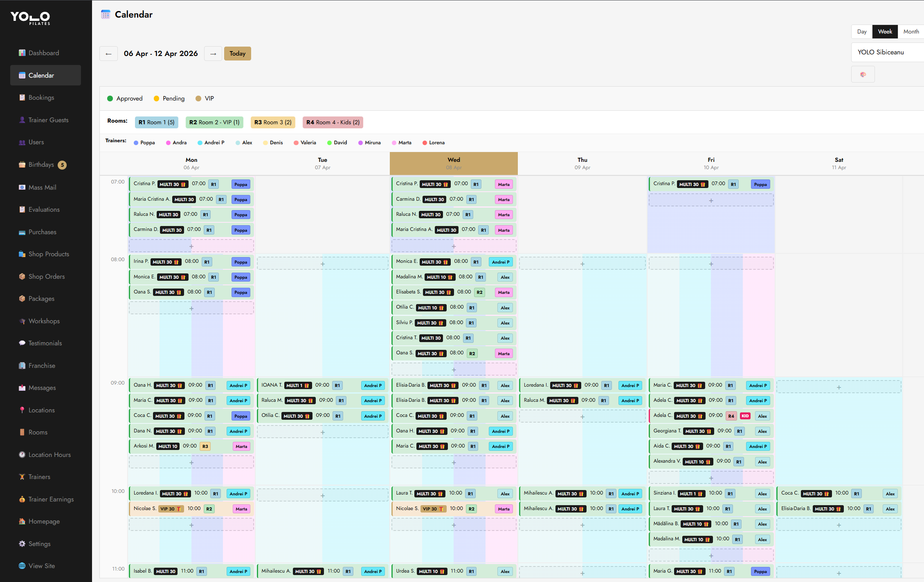Switch to the Month view
The height and width of the screenshot is (582, 924).
coord(911,31)
